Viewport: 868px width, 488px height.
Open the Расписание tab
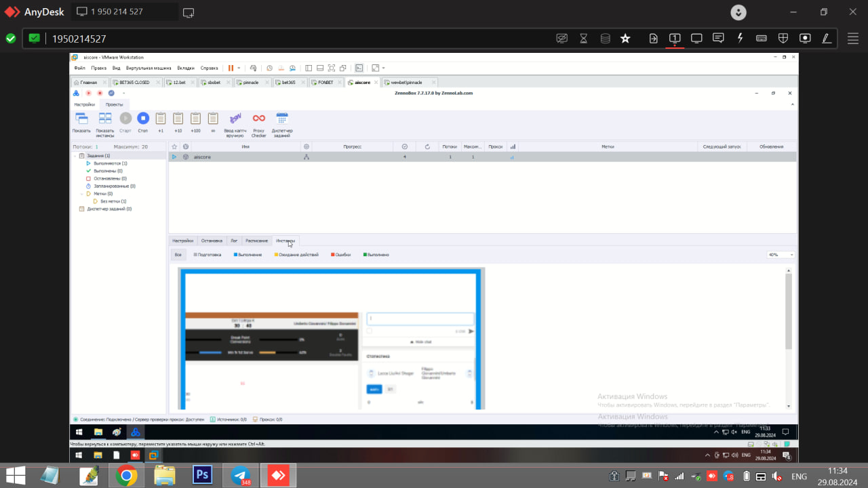[256, 241]
